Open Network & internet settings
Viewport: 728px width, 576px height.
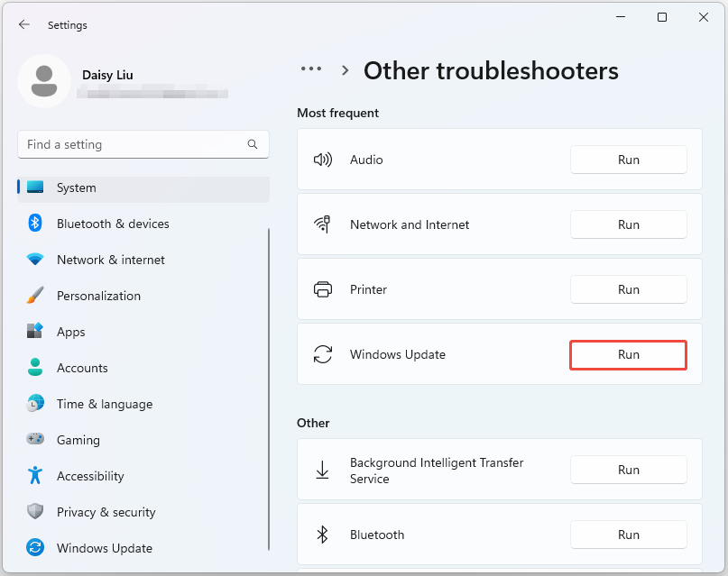[111, 260]
